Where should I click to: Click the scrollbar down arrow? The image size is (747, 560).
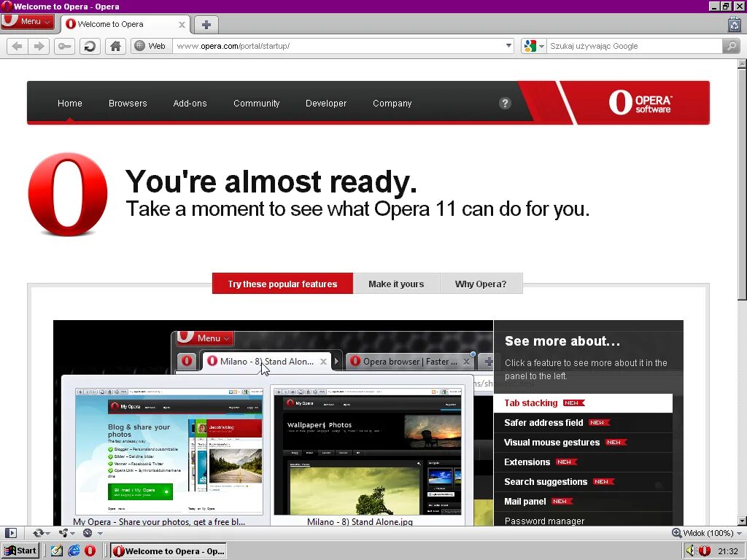742,521
